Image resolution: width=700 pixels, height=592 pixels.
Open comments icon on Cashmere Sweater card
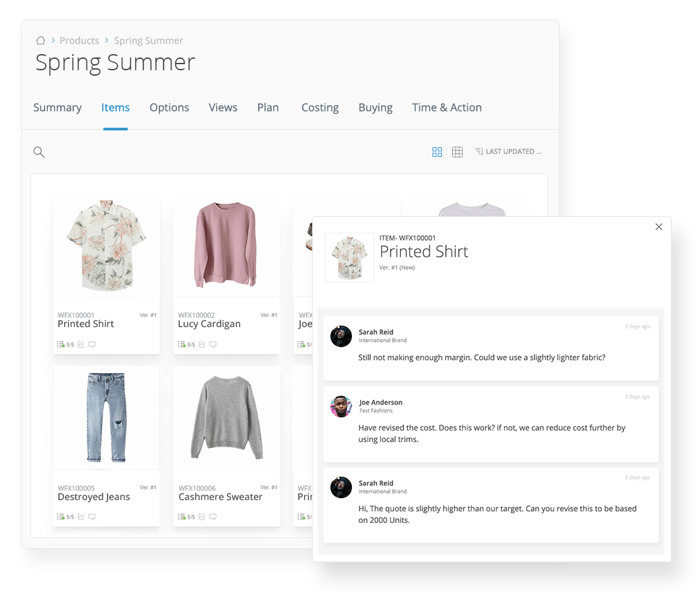click(x=213, y=516)
